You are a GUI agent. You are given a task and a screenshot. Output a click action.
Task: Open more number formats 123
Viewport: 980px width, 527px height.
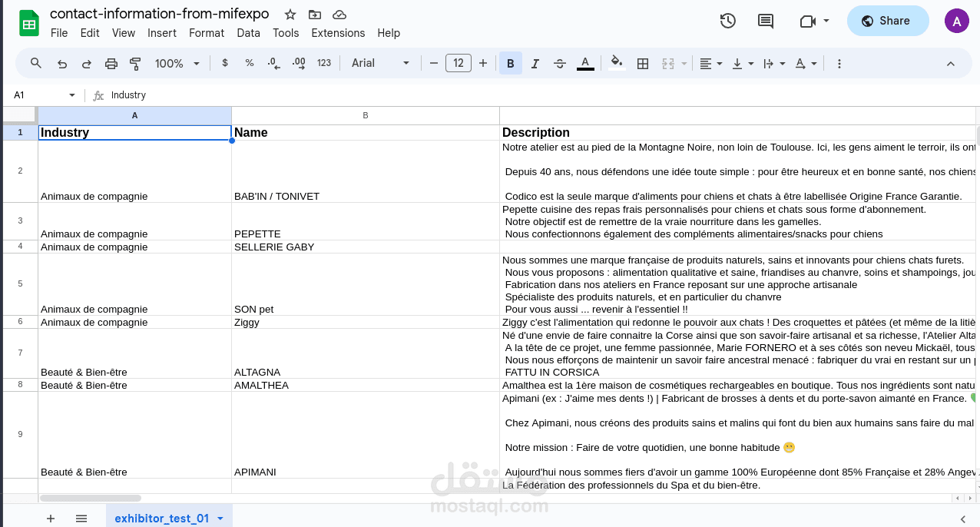click(x=324, y=63)
